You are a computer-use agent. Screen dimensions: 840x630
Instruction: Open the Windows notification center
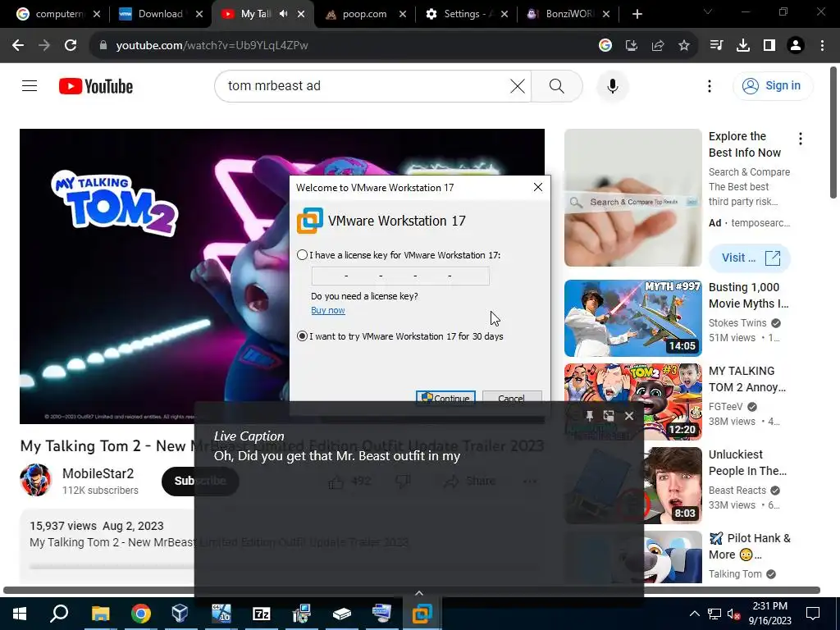(x=813, y=614)
